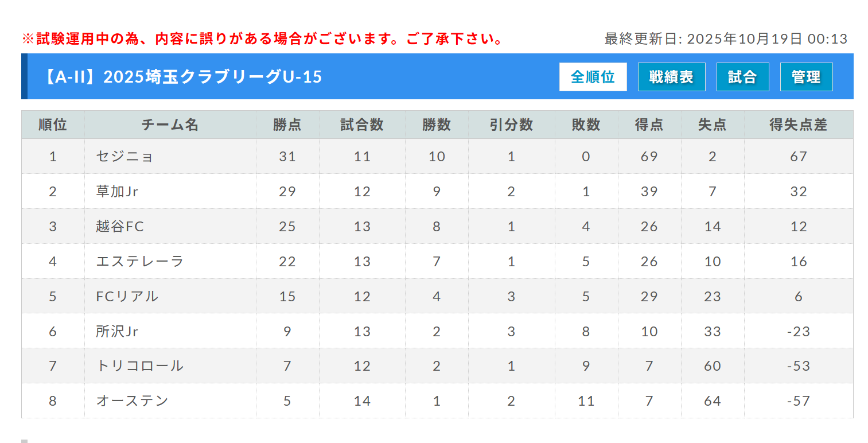This screenshot has width=868, height=443.
Task: Click the 管理 button
Action: click(806, 77)
